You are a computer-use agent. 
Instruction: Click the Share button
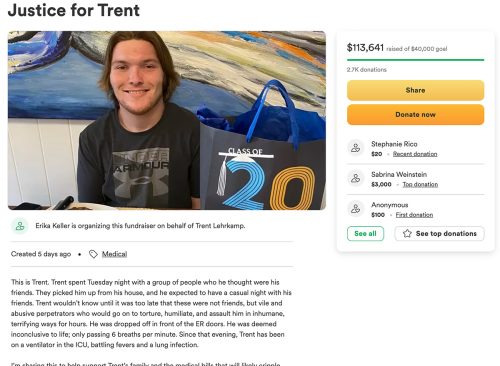(415, 90)
